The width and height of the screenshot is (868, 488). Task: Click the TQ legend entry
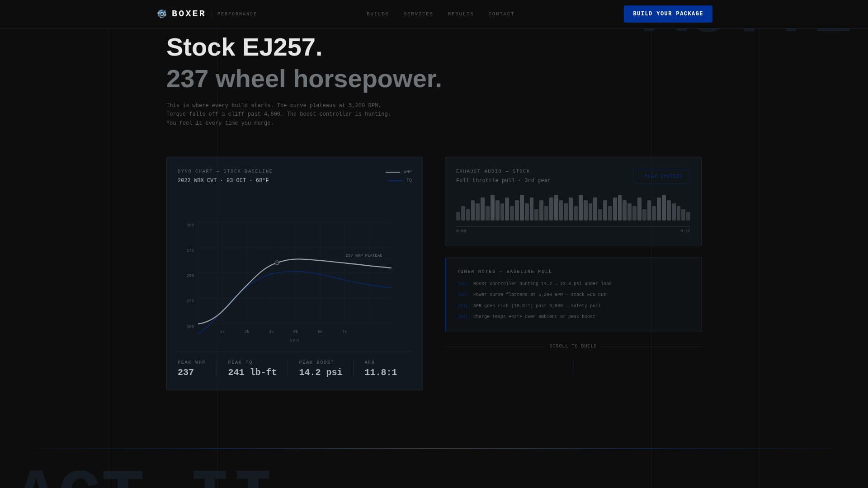pos(400,181)
